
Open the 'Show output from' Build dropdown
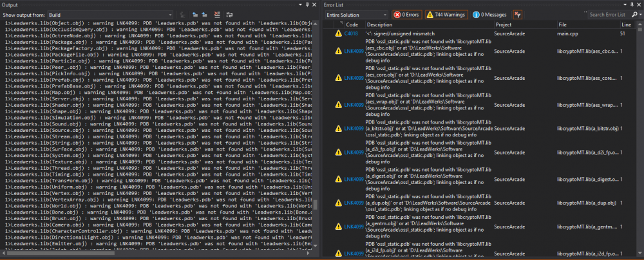click(x=169, y=14)
